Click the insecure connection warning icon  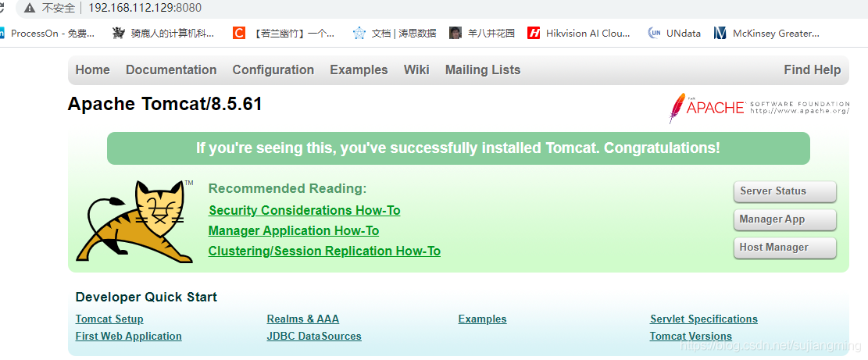pyautogui.click(x=30, y=8)
